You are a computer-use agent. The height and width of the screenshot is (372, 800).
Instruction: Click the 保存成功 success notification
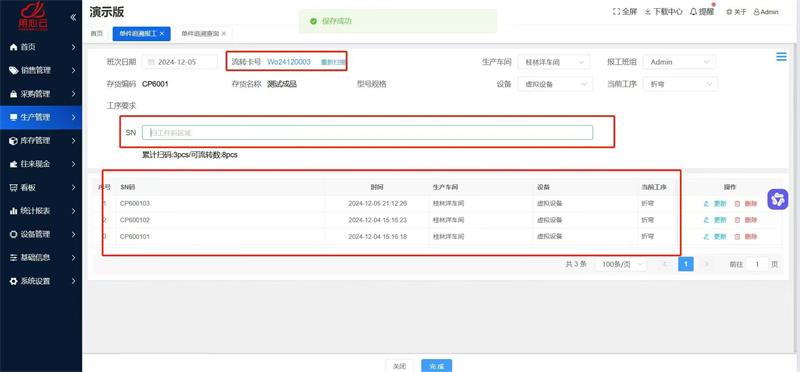tap(397, 21)
